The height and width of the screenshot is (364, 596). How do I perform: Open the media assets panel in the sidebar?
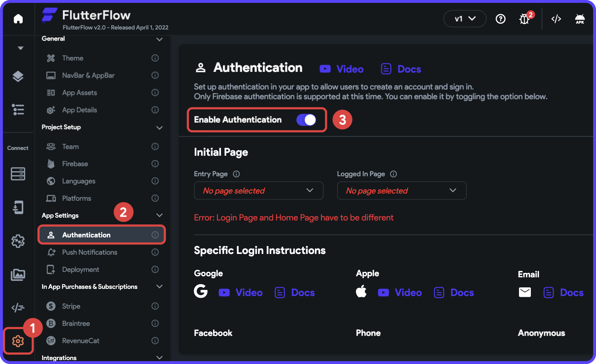pos(18,274)
